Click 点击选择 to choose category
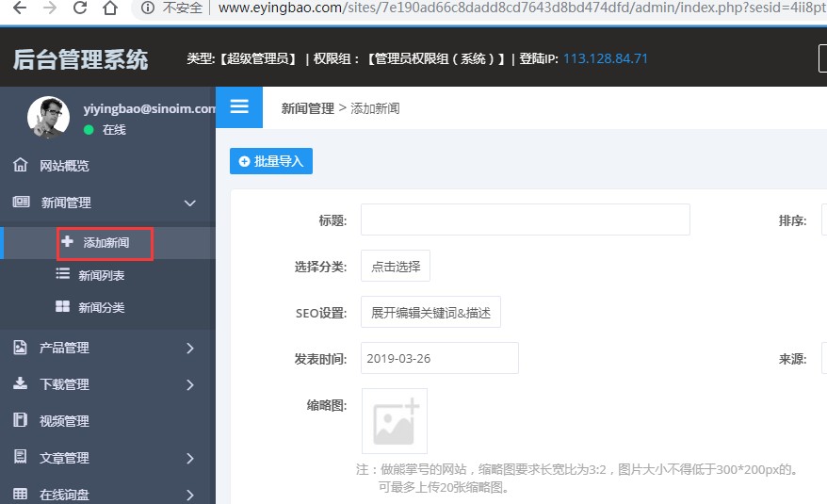The height and width of the screenshot is (504, 827). pos(396,267)
